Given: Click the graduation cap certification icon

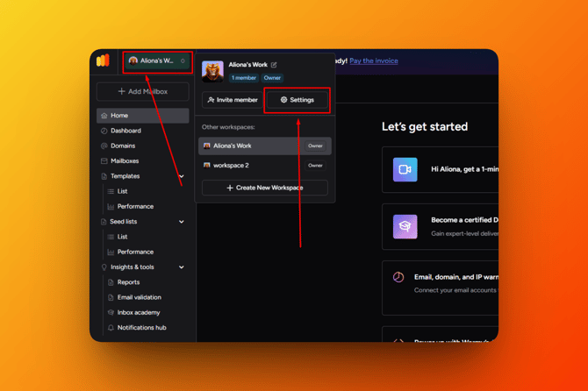Looking at the screenshot, I should (x=405, y=226).
